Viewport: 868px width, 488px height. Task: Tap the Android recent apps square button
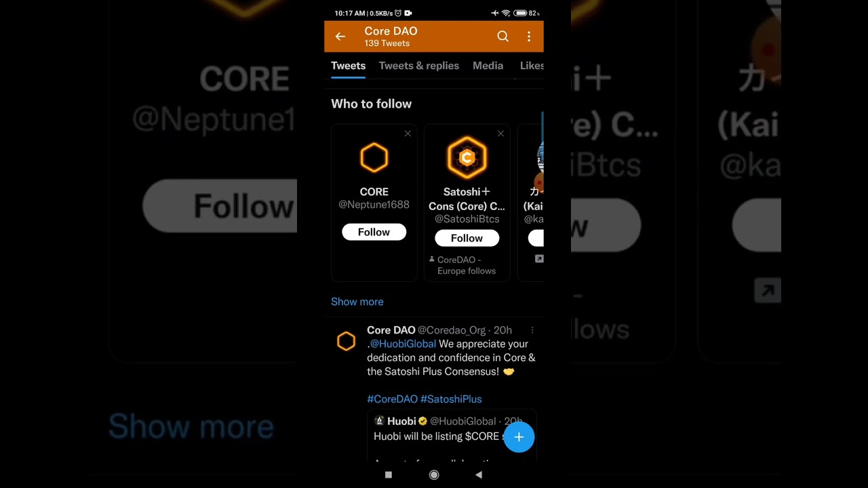click(x=389, y=475)
